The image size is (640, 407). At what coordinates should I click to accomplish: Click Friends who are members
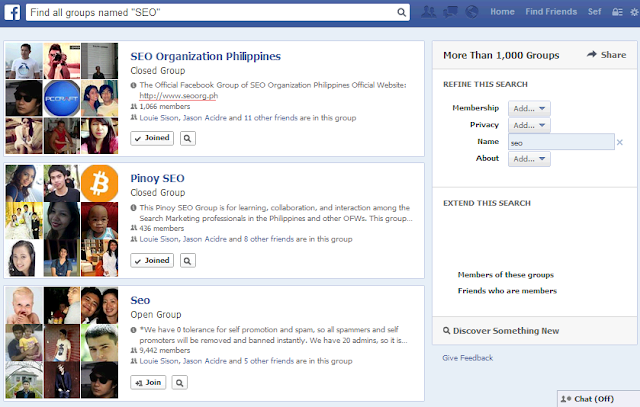(x=507, y=291)
